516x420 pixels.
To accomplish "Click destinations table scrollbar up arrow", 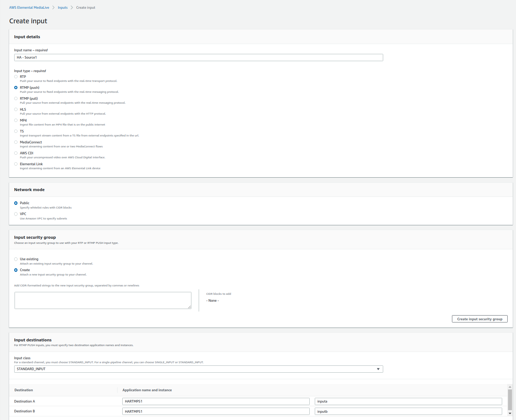I will pyautogui.click(x=510, y=387).
